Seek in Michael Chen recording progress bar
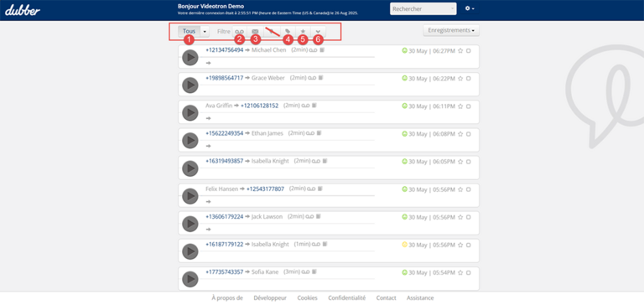Screen dimensions: 644x305 [x=288, y=57]
